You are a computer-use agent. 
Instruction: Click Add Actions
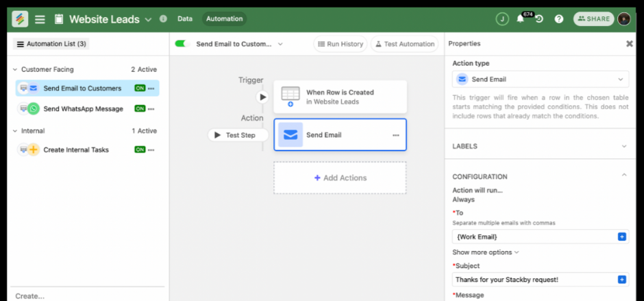point(340,178)
